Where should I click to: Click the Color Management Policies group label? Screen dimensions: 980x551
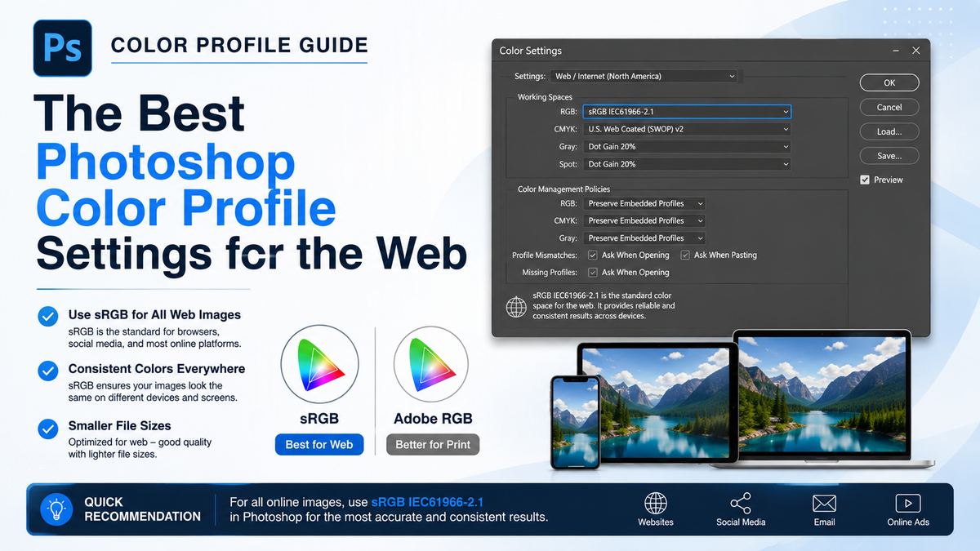[563, 189]
